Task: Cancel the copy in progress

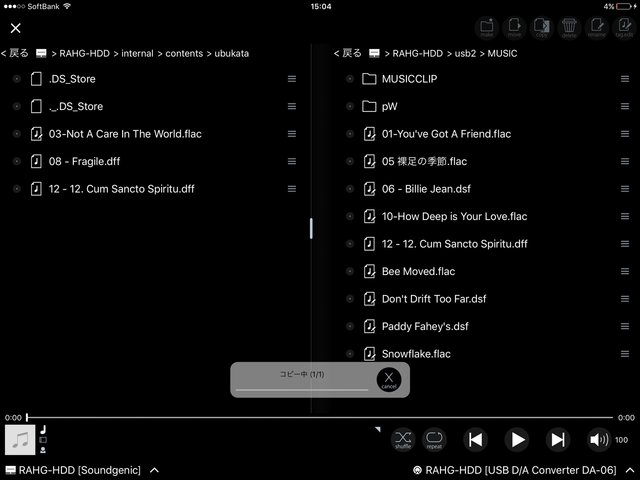Action: [x=389, y=380]
